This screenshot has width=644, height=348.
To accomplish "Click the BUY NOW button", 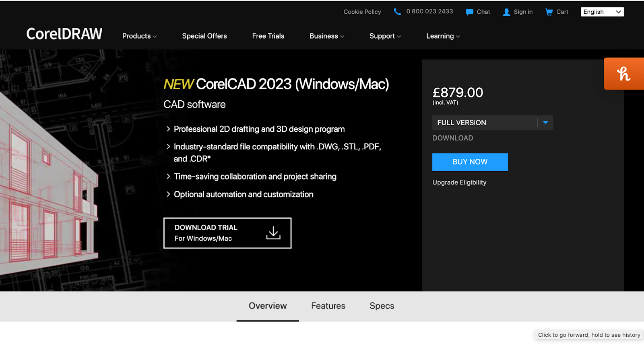I will (470, 162).
